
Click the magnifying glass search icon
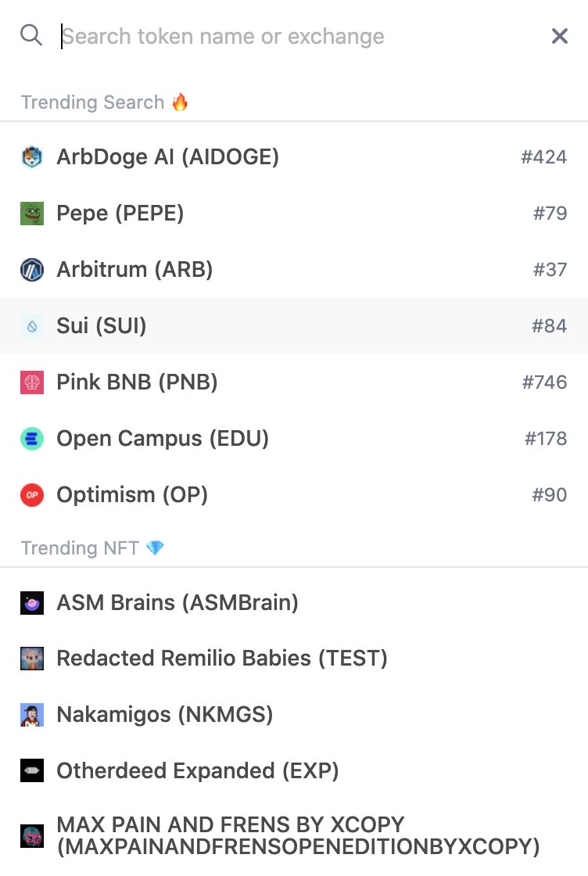(x=31, y=35)
